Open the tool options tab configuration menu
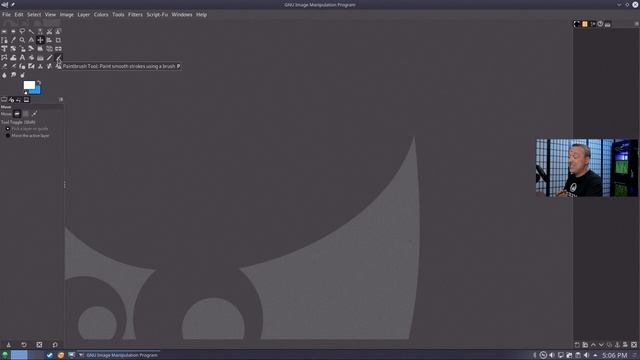This screenshot has height=360, width=640. tap(61, 100)
